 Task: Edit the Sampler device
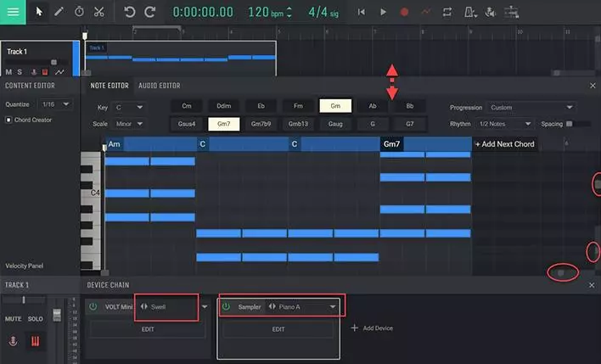pos(278,329)
